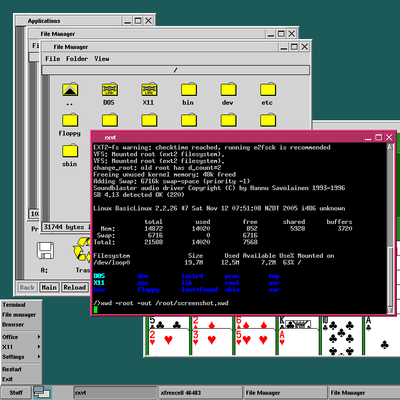Open the floppy folder icon
Viewport: 400px width, 400px height.
coord(70,120)
